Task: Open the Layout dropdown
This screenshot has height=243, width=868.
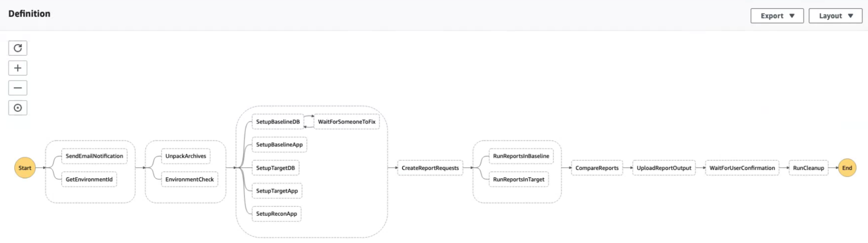Action: [835, 16]
